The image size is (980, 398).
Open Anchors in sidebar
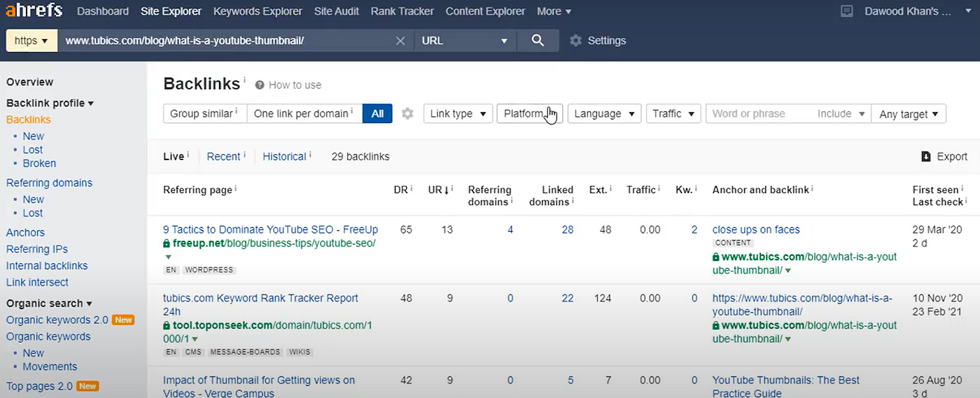tap(25, 232)
